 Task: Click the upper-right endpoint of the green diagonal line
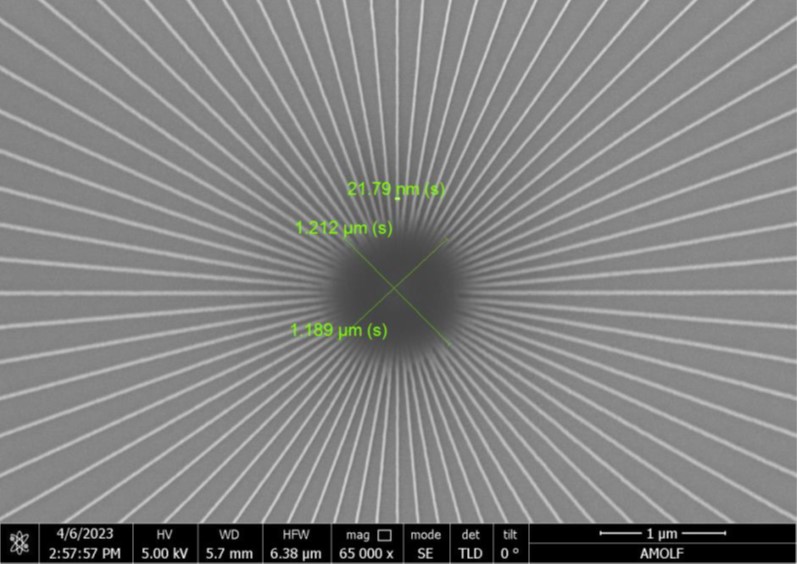point(446,238)
